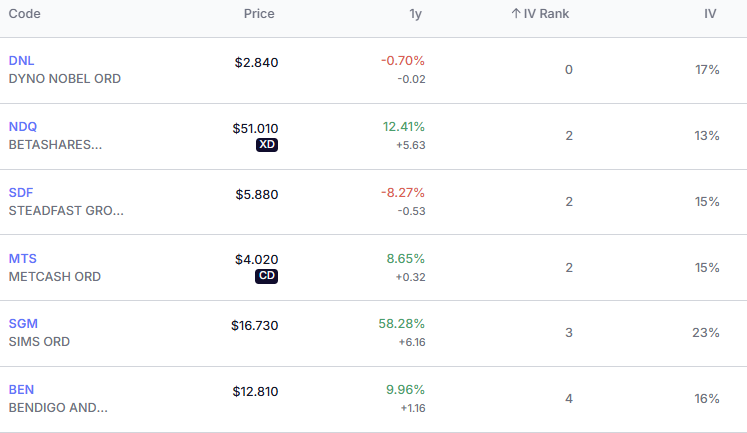Screen dimensions: 747x433
Task: Click the DYNO NOBEL ORD company name
Action: [x=64, y=78]
